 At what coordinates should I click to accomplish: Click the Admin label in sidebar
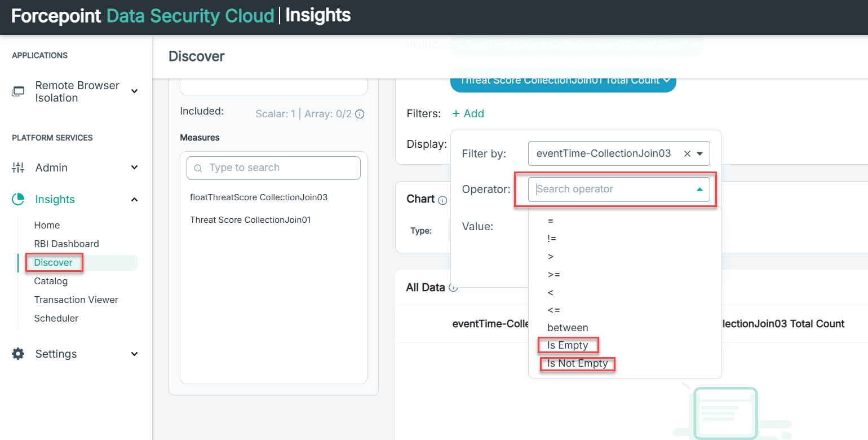point(51,168)
